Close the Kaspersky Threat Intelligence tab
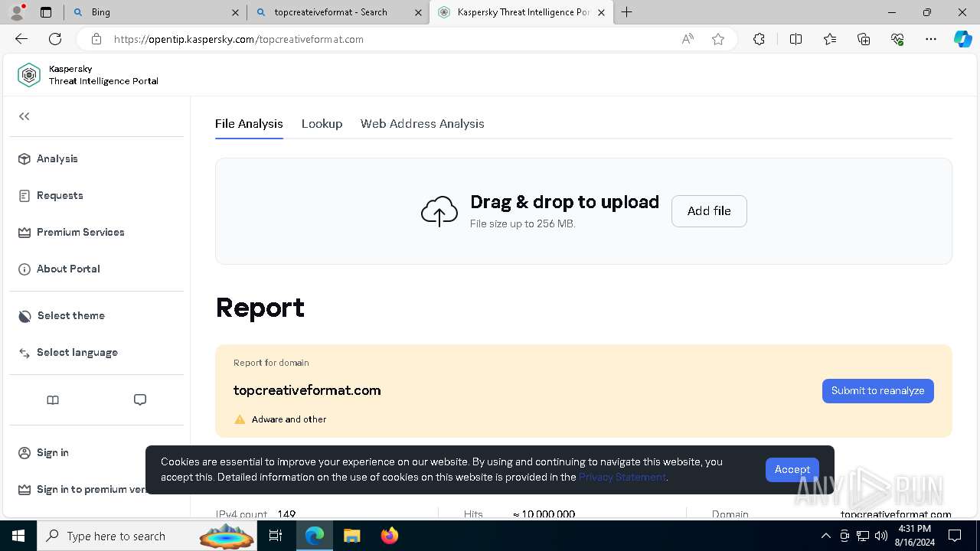The height and width of the screenshot is (551, 980). point(601,12)
